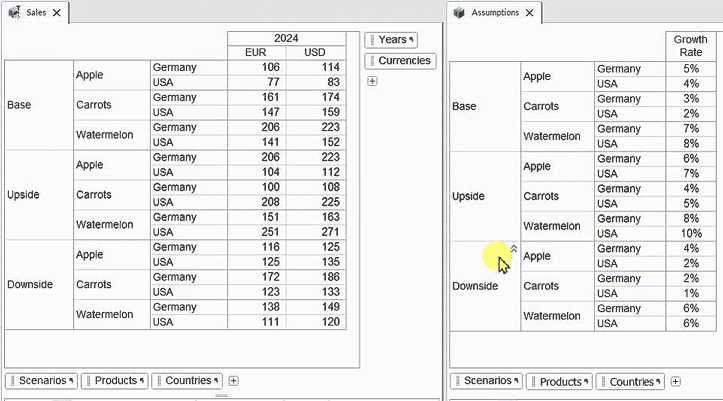Close the Assumptions tab
Viewport: 723px width, 401px height.
coord(530,13)
